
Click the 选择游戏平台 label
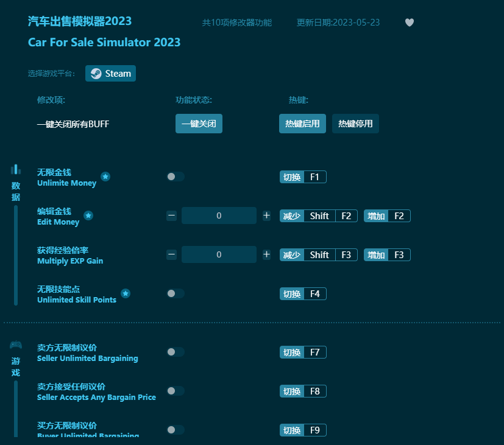point(51,74)
